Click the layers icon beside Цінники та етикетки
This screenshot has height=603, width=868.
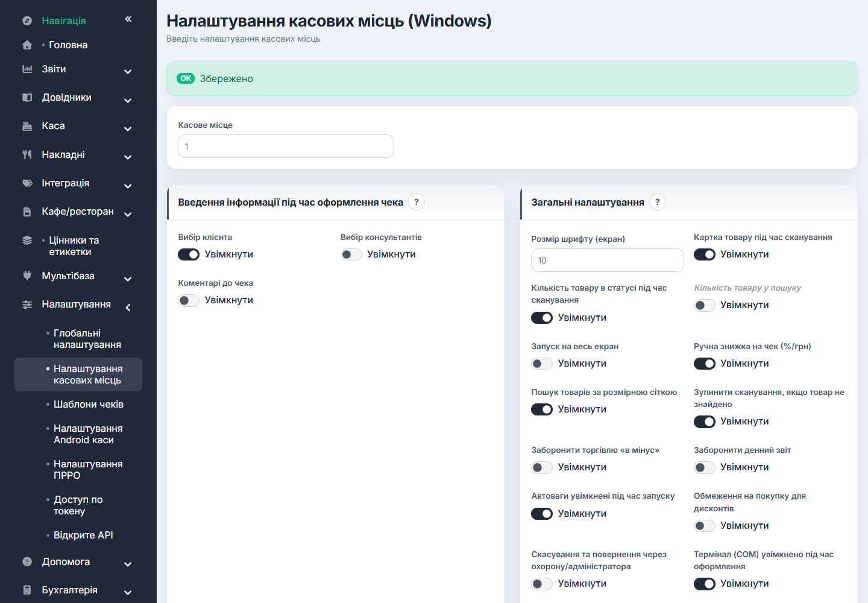pos(27,240)
